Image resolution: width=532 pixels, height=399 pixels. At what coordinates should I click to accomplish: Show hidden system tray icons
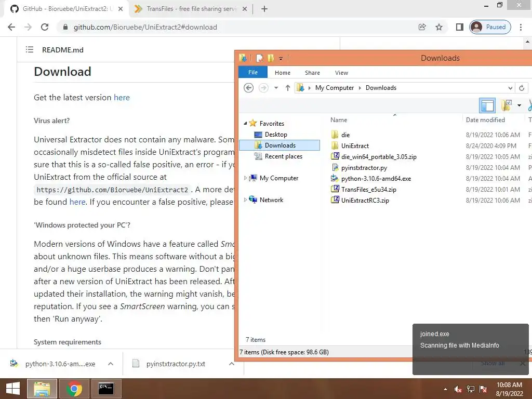tap(445, 389)
